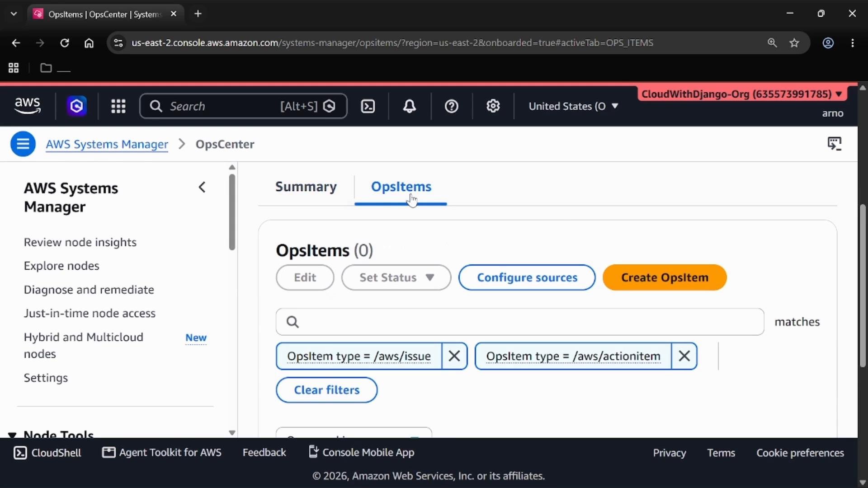Screen dimensions: 868x488
Task: Remove the /aws/actionitem filter chip
Action: click(684, 356)
